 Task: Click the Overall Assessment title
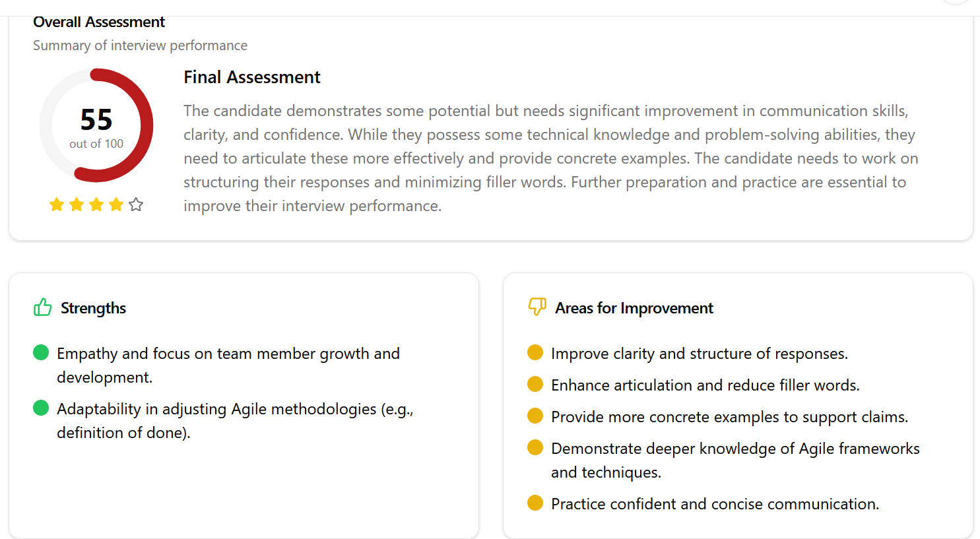(x=99, y=22)
